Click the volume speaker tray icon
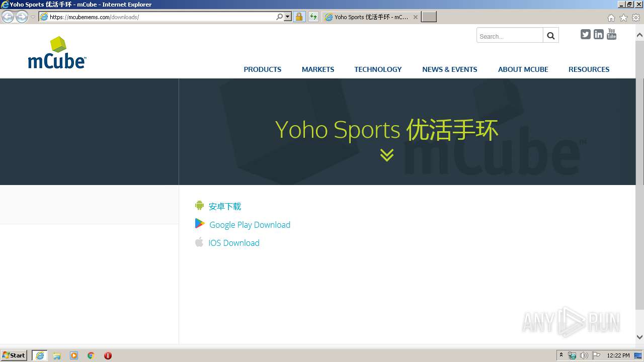The width and height of the screenshot is (644, 362). [x=584, y=355]
